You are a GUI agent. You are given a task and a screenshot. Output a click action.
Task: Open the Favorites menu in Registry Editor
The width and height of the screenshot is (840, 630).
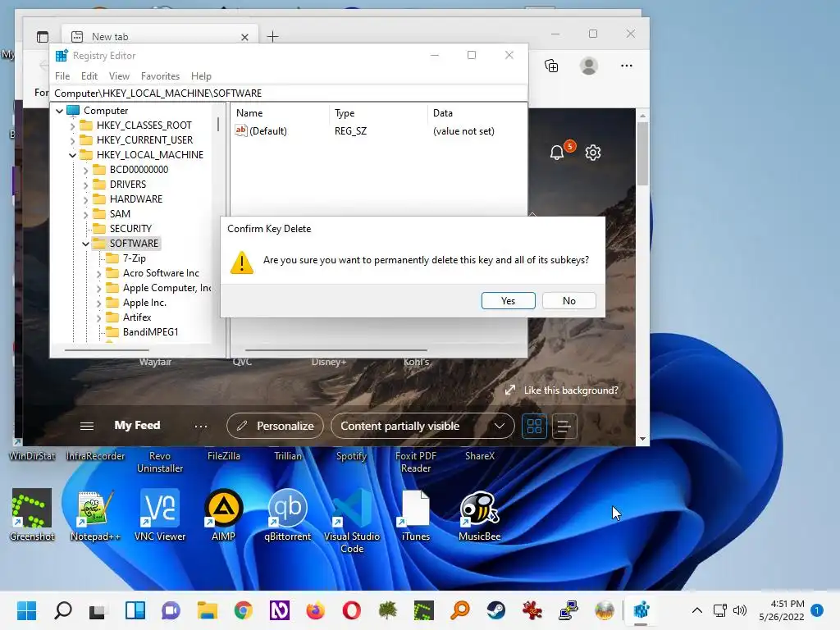point(160,76)
